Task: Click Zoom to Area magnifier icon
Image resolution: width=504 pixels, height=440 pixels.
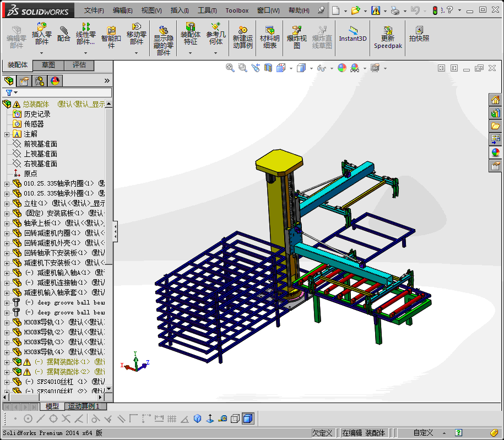Action: pos(242,68)
